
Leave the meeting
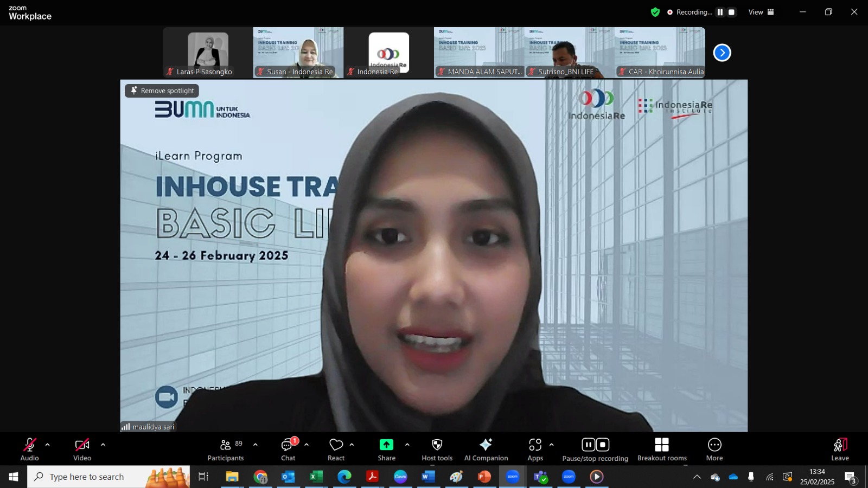coord(840,450)
